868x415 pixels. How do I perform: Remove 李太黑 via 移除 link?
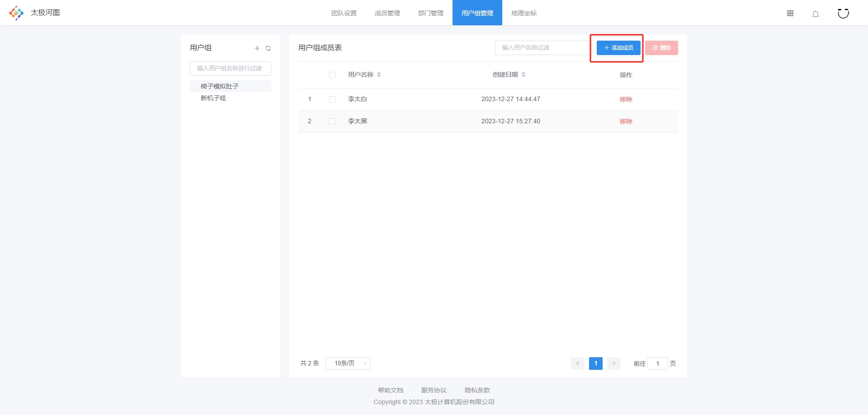(626, 121)
